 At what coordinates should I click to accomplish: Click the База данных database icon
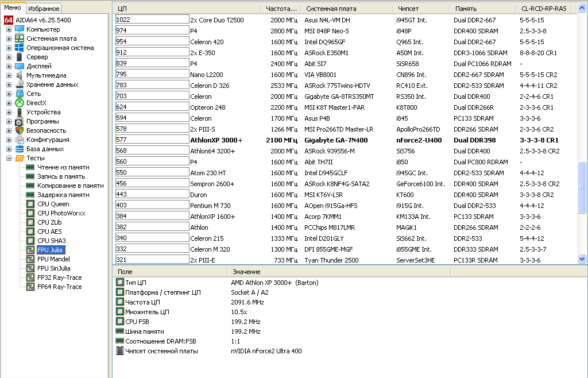(x=20, y=149)
